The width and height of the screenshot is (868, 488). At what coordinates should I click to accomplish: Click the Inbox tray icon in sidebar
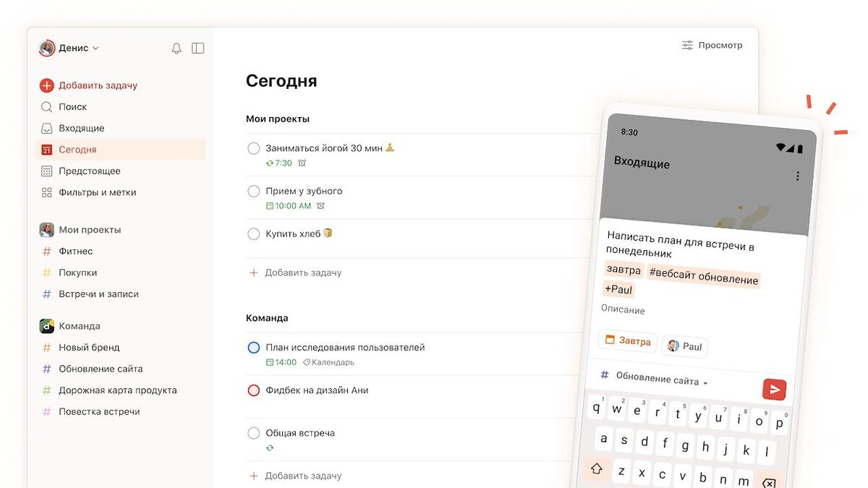(46, 128)
